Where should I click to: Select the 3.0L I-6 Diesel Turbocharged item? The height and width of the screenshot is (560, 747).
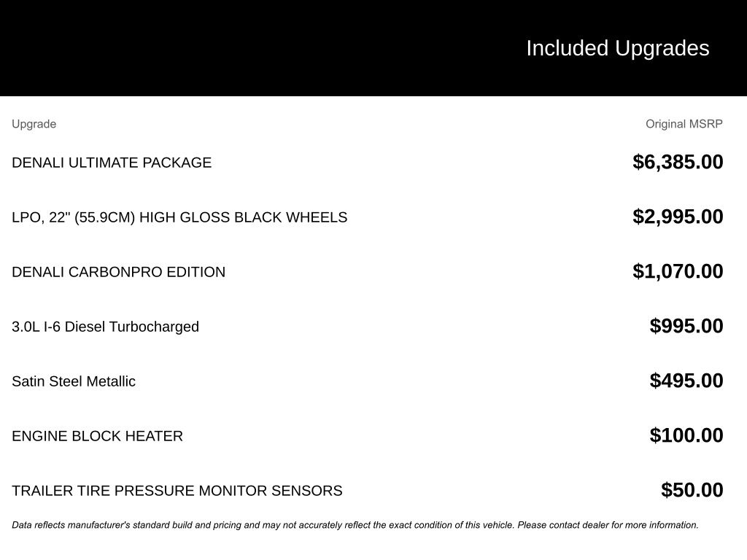[x=105, y=327]
